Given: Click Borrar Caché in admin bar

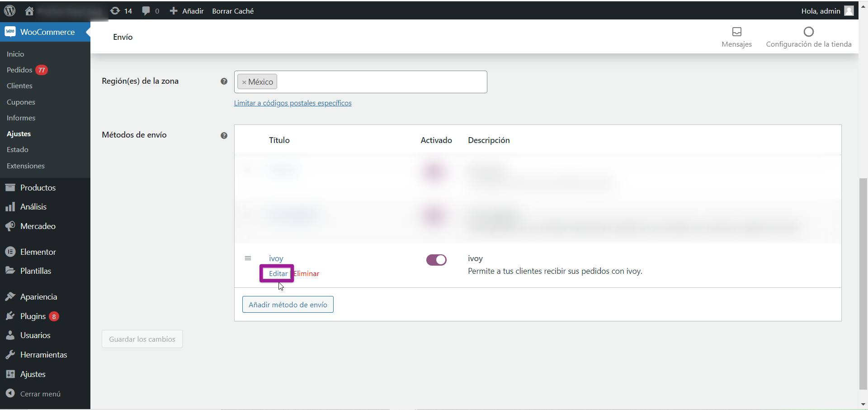Looking at the screenshot, I should point(233,11).
